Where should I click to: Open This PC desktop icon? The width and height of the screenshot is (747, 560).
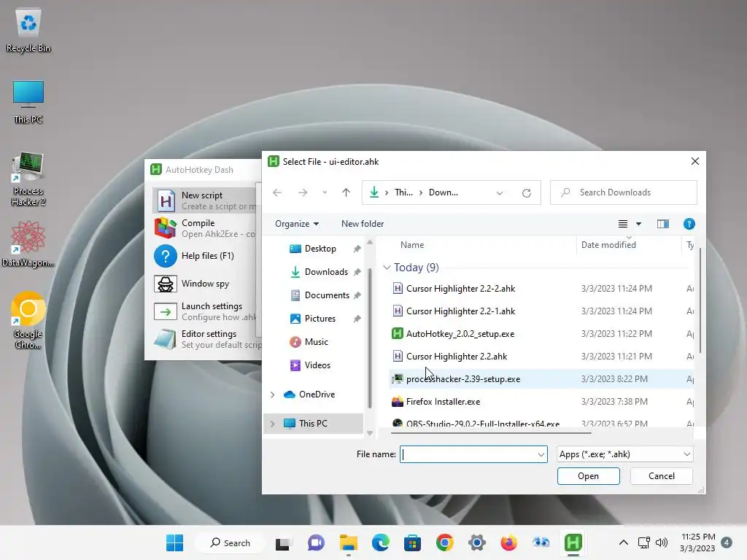[x=28, y=102]
